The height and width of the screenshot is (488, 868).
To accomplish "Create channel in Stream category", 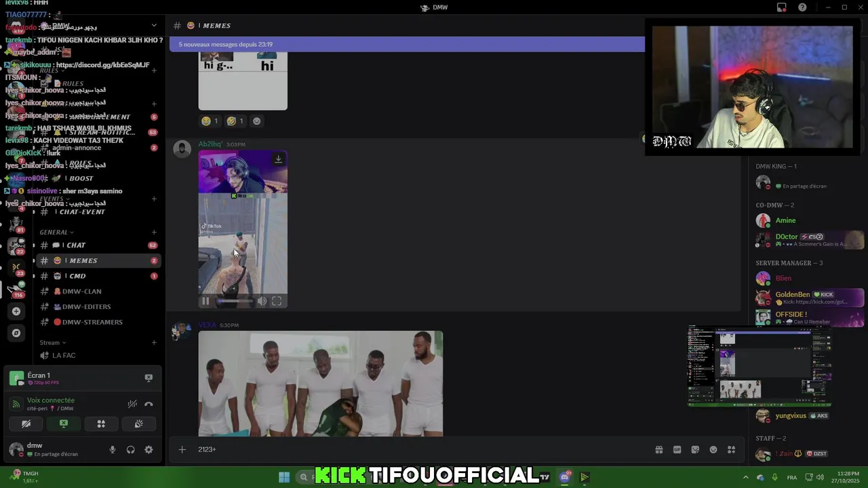I will 154,343.
